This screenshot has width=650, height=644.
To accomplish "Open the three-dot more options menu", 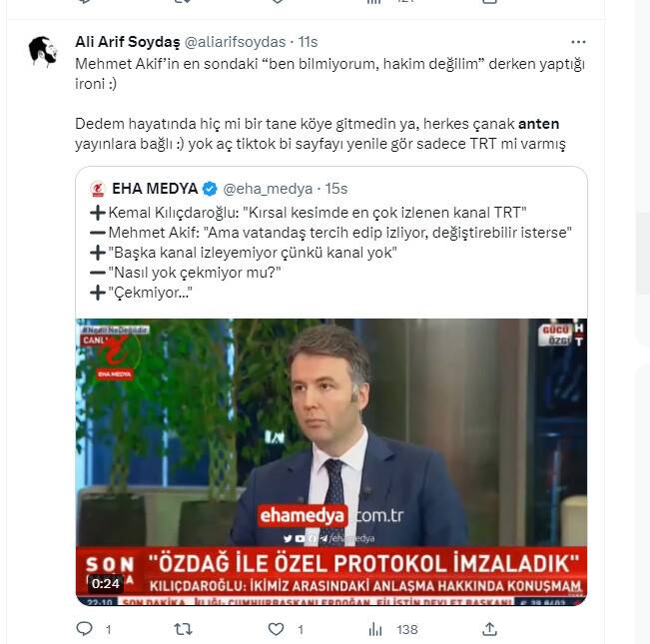I will (578, 42).
